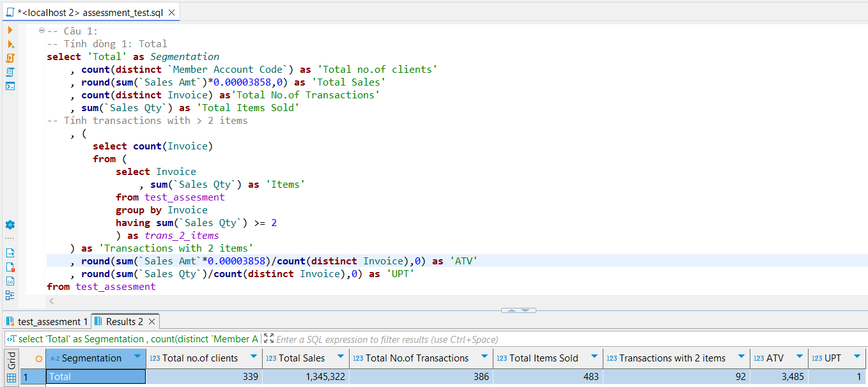Screen dimensions: 868x387
Task: Place cursor on 'having sum(`Sales Qty`) >= 2' line
Action: coord(196,223)
